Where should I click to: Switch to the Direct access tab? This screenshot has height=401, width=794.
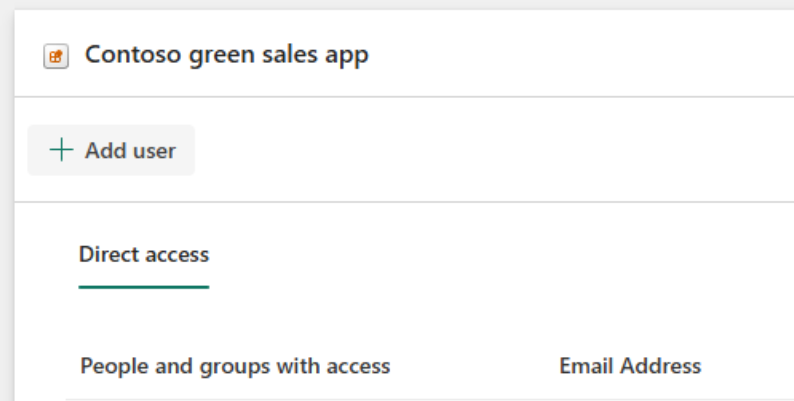click(144, 255)
